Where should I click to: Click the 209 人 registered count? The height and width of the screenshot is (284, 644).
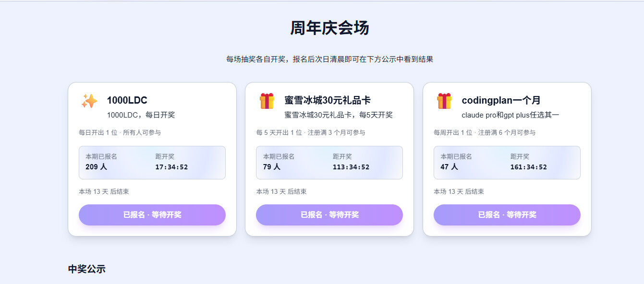click(x=96, y=167)
